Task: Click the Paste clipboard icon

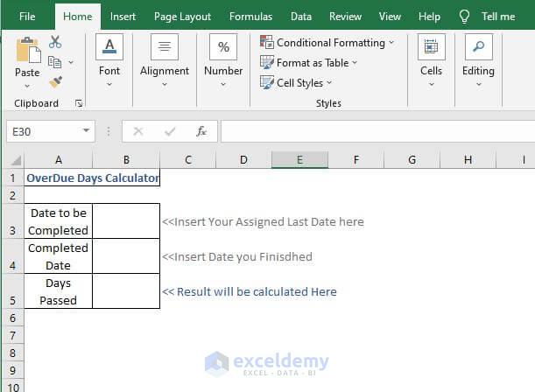Action: click(x=28, y=50)
